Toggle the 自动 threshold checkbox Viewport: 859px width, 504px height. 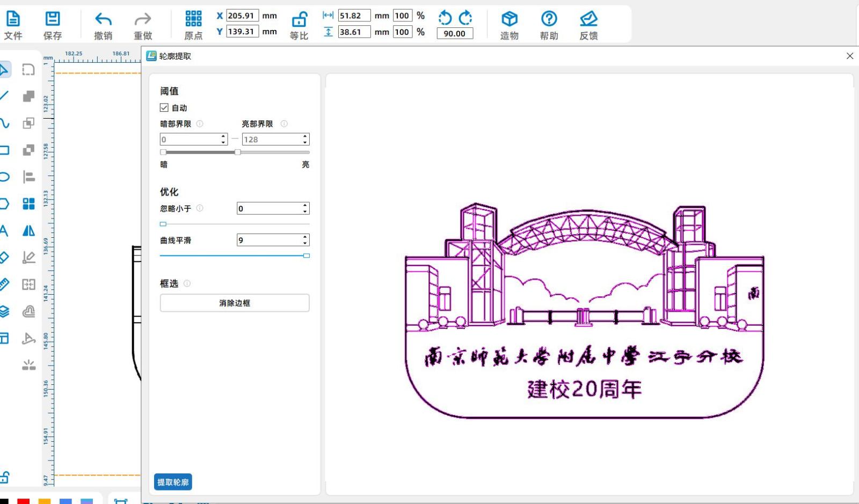[x=164, y=107]
